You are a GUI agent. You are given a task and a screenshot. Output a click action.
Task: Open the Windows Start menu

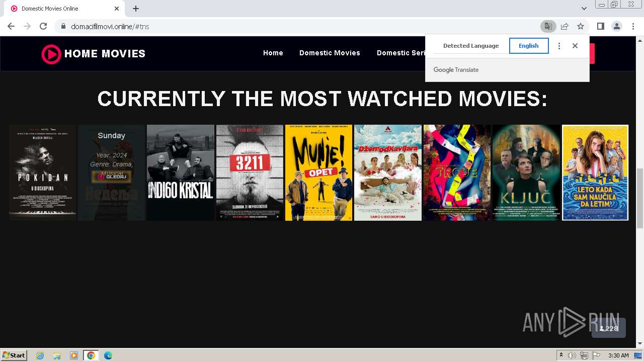pos(14,355)
